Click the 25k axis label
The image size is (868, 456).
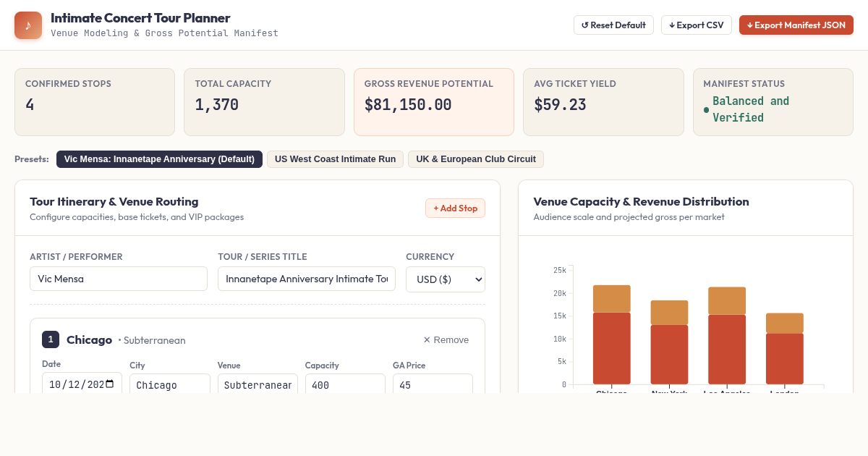560,270
